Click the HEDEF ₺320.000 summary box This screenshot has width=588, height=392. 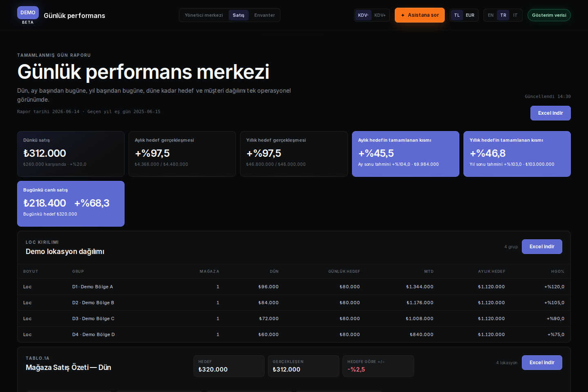(229, 366)
